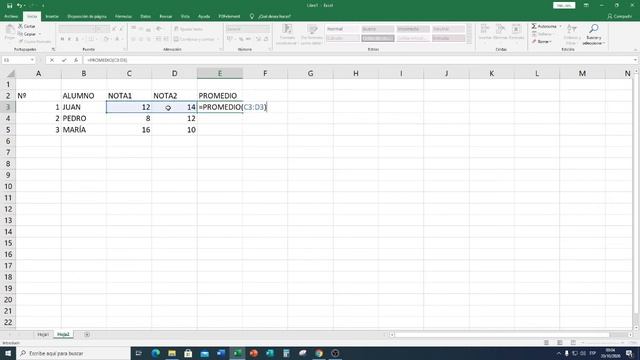The image size is (640, 360).
Task: Switch to Excel taskbar icon
Action: (x=237, y=353)
